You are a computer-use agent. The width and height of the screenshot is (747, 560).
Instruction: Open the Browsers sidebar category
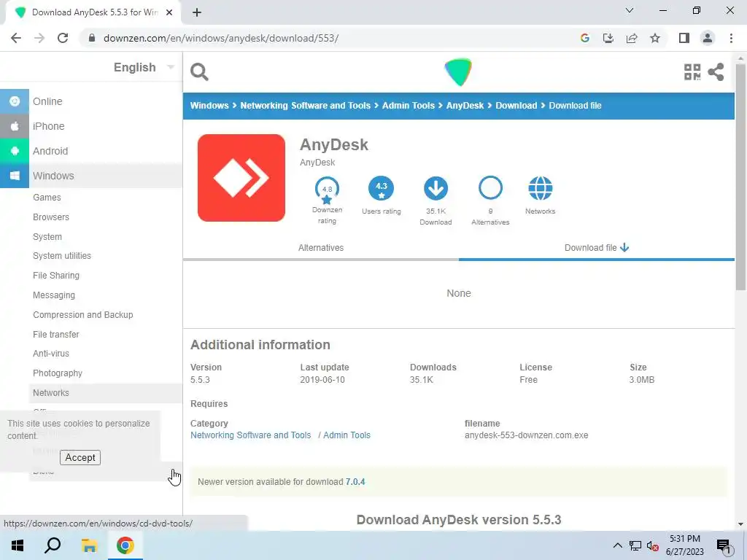point(51,217)
